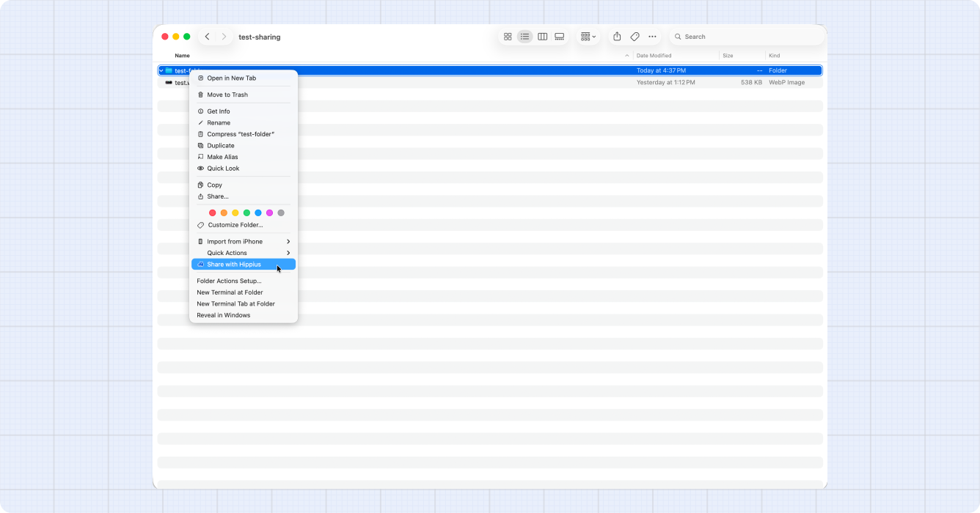Apply the green color tag
Image resolution: width=980 pixels, height=513 pixels.
point(246,213)
